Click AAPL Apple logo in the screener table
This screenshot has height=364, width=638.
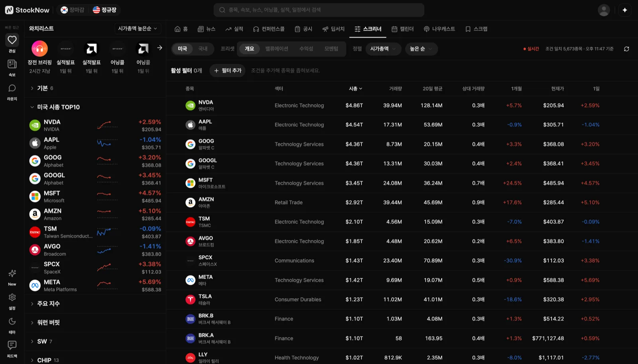(190, 125)
